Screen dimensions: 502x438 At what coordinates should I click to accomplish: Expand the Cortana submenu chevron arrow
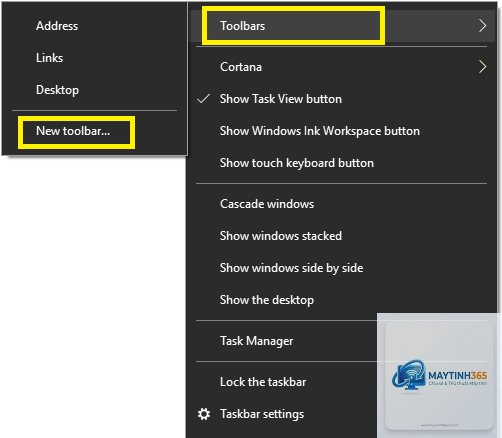click(x=482, y=67)
